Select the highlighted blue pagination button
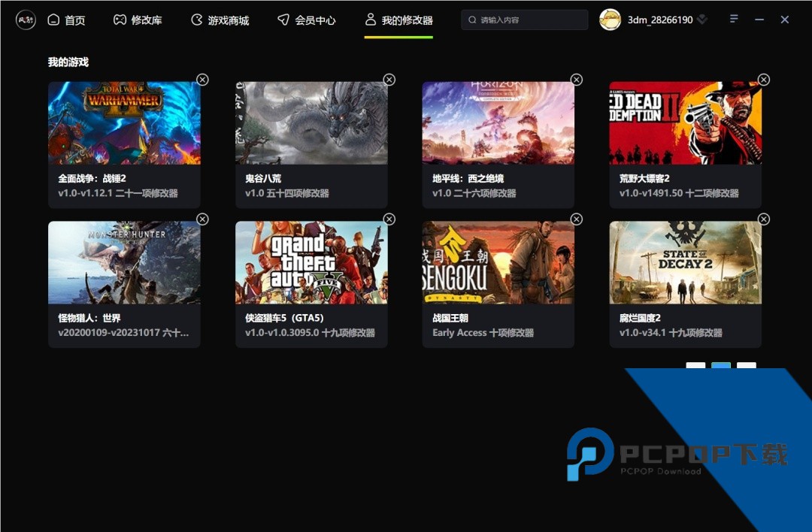The height and width of the screenshot is (532, 812). point(721,365)
